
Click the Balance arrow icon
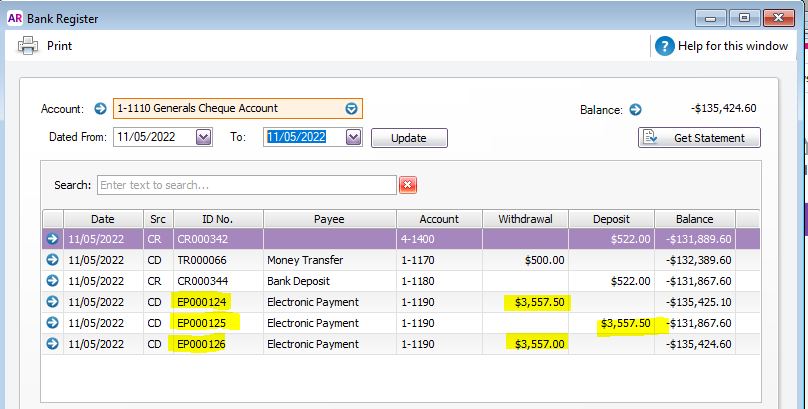pos(635,110)
